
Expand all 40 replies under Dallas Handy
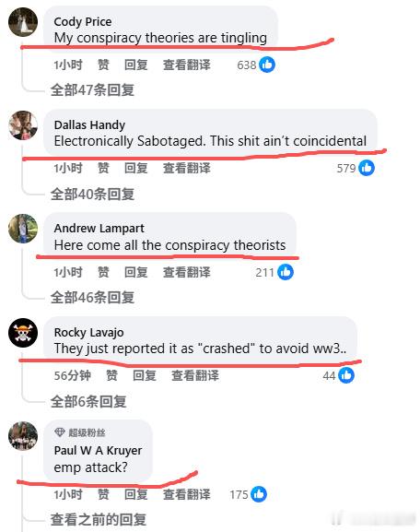[x=92, y=194]
